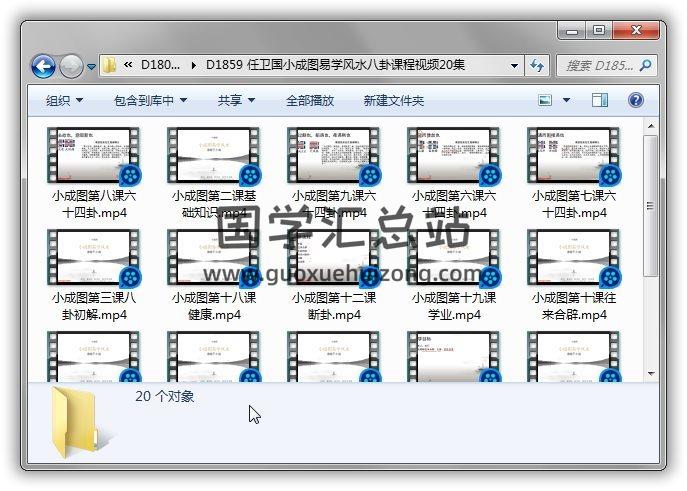Click the Forward navigation arrow button
The image size is (687, 491).
click(71, 66)
